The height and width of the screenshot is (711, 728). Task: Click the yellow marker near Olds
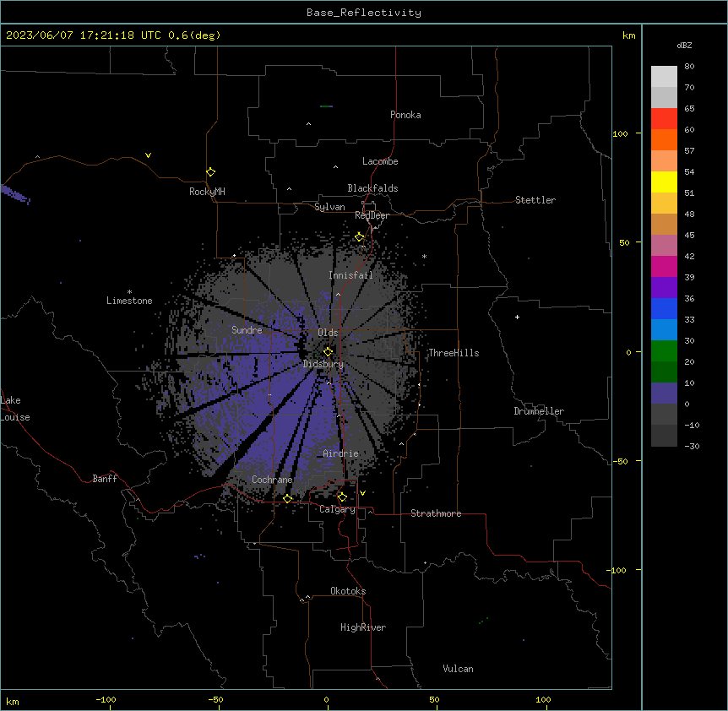pyautogui.click(x=329, y=351)
